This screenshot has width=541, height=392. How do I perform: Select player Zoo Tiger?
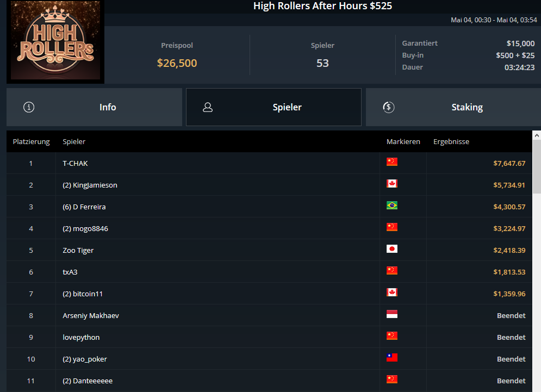(78, 250)
